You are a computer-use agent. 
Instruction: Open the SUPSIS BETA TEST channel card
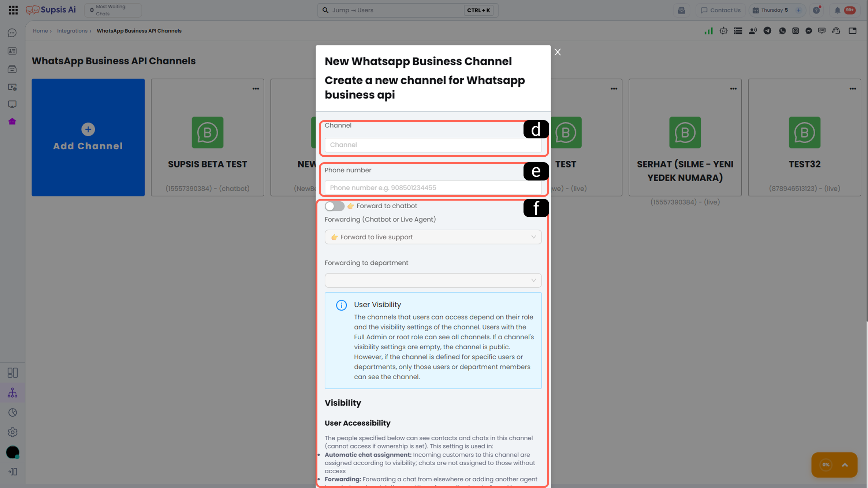208,137
